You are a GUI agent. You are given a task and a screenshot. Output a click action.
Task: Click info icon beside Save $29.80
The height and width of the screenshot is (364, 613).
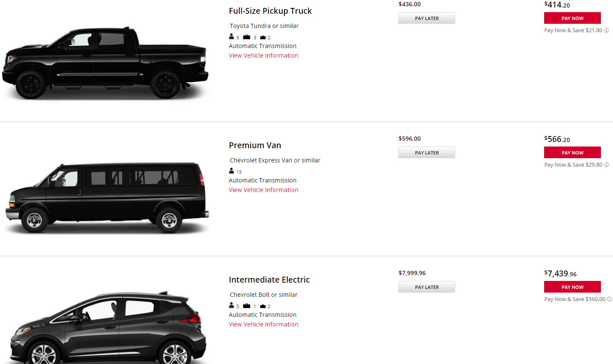pos(606,165)
